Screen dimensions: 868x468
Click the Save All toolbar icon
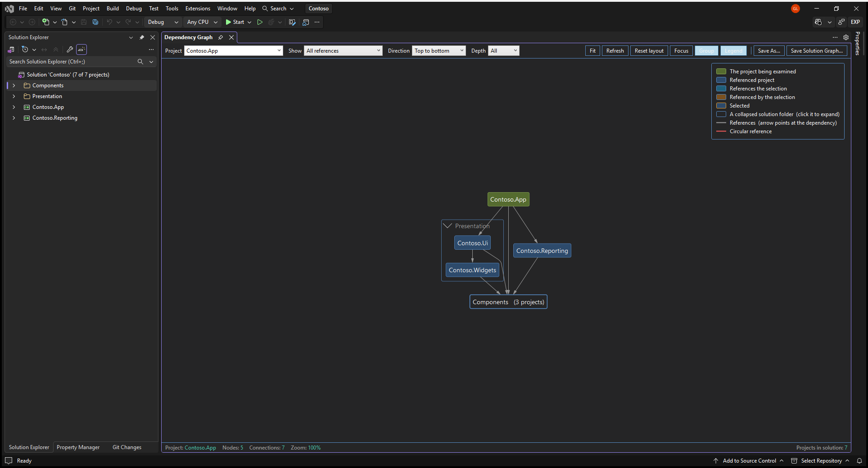pos(95,22)
